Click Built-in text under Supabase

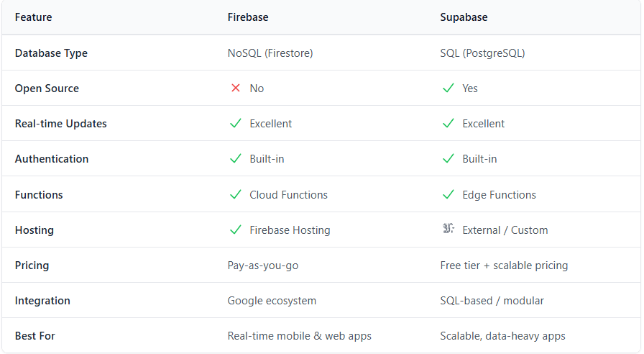[x=479, y=159]
